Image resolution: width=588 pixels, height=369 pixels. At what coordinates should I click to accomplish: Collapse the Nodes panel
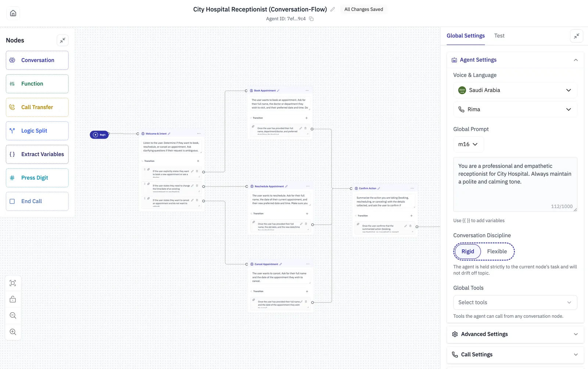pyautogui.click(x=63, y=40)
